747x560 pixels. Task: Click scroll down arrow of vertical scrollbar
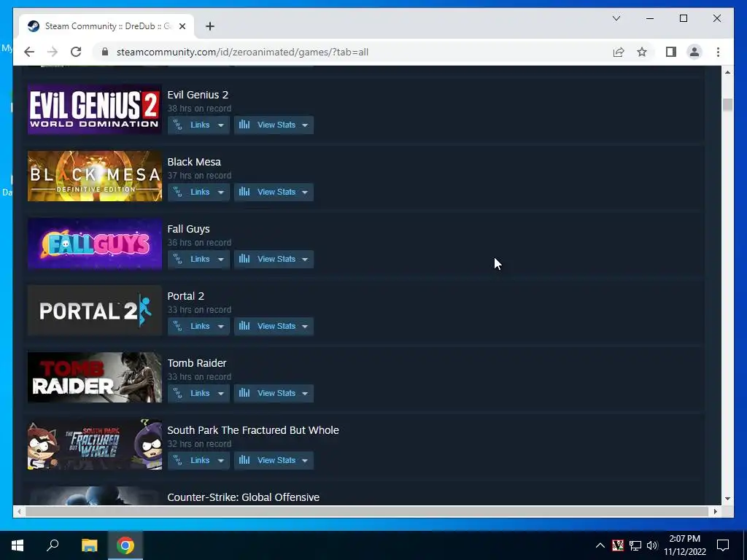pyautogui.click(x=727, y=499)
